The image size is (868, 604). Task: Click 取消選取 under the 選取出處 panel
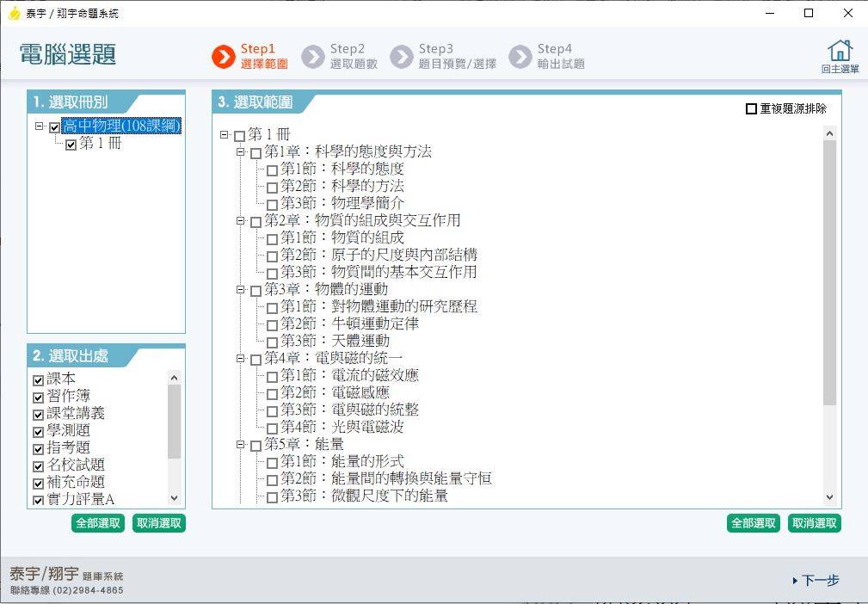(x=159, y=523)
